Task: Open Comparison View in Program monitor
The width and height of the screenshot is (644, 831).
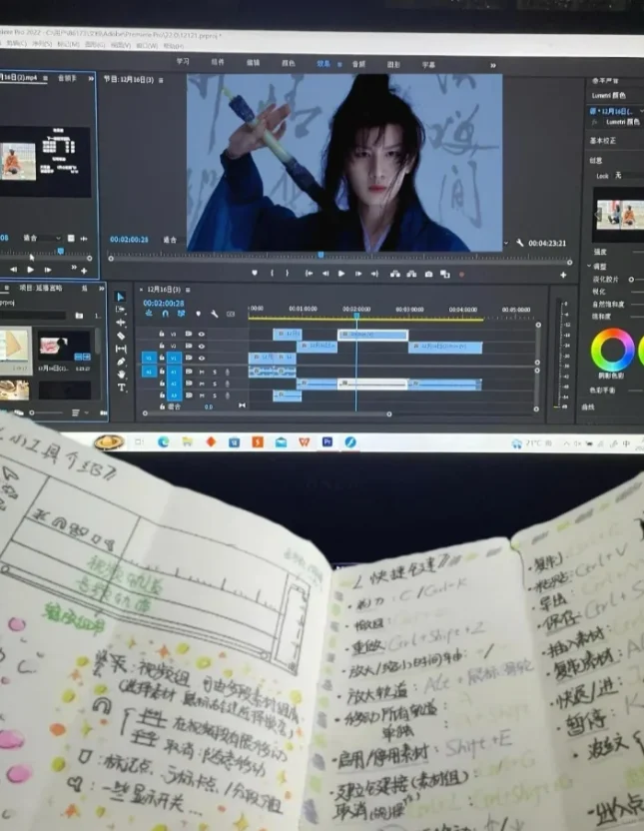Action: pyautogui.click(x=445, y=274)
